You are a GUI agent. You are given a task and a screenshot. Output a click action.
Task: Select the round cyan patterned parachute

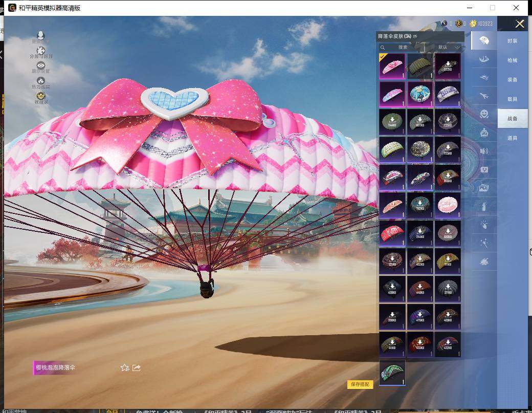(420, 94)
